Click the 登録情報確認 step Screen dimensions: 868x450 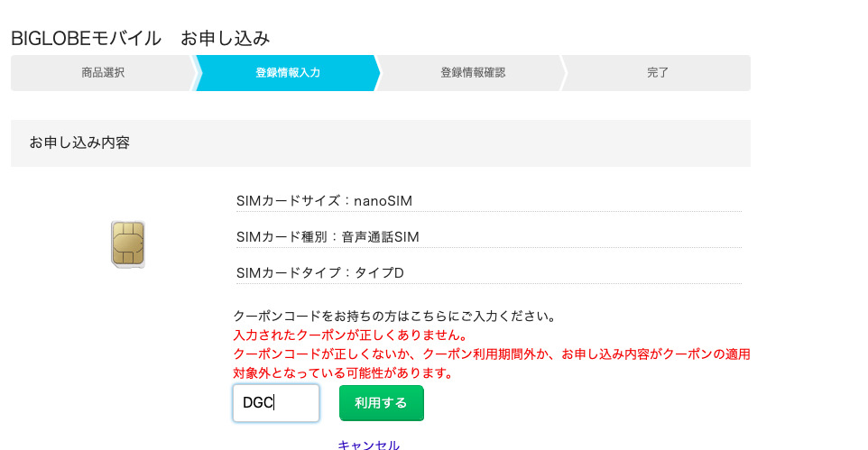point(472,73)
